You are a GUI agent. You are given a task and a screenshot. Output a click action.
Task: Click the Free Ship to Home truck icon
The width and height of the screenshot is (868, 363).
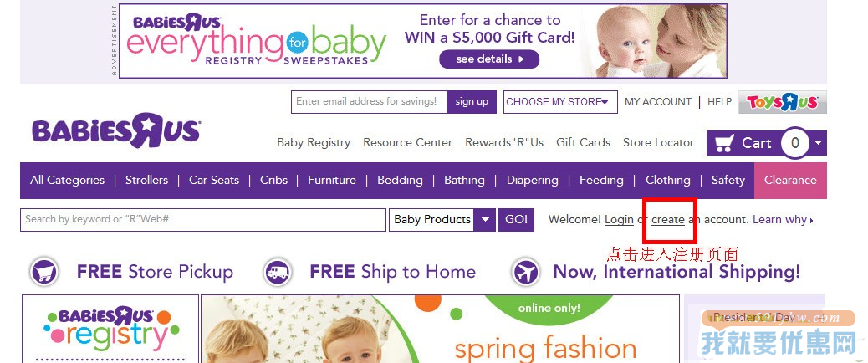point(278,272)
